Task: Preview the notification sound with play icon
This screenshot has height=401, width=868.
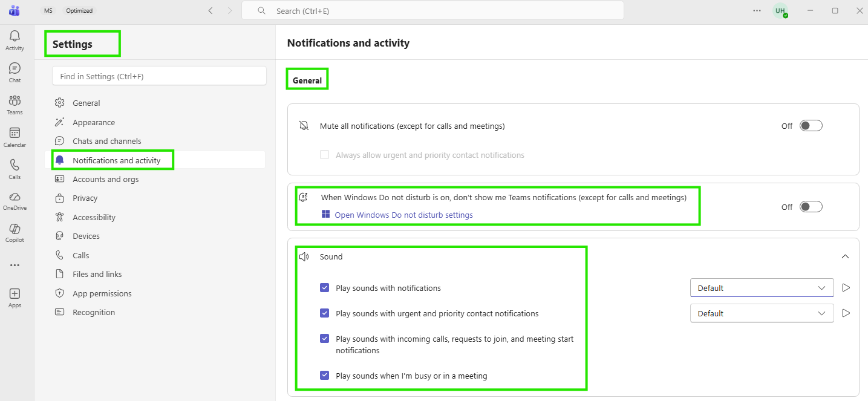Action: click(x=846, y=288)
